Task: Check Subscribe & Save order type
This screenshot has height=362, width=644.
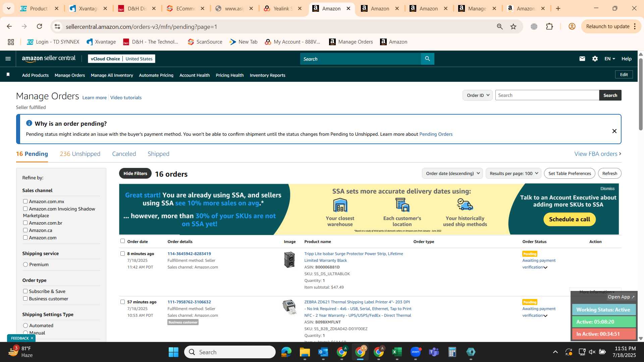Action: [25, 291]
